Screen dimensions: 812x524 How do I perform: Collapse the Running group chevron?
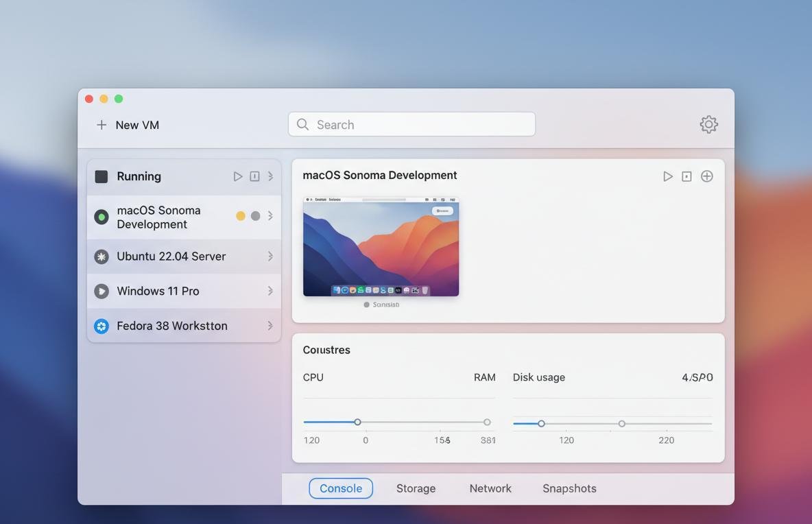coord(270,176)
